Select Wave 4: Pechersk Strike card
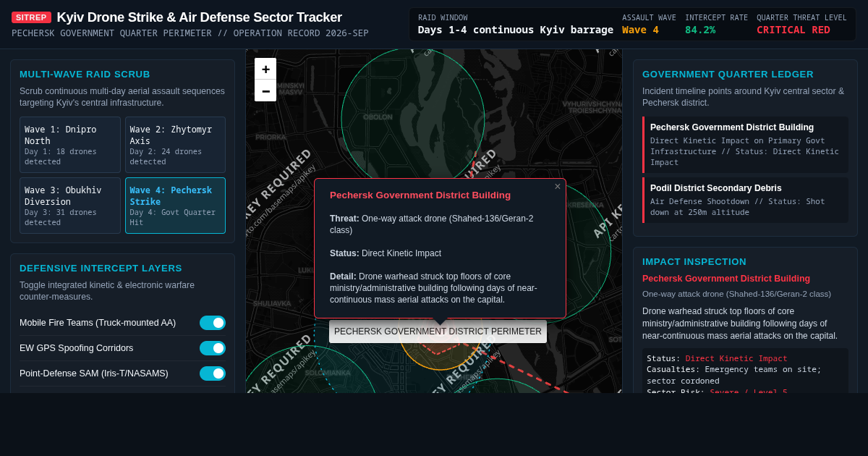The width and height of the screenshot is (868, 456). [x=175, y=206]
